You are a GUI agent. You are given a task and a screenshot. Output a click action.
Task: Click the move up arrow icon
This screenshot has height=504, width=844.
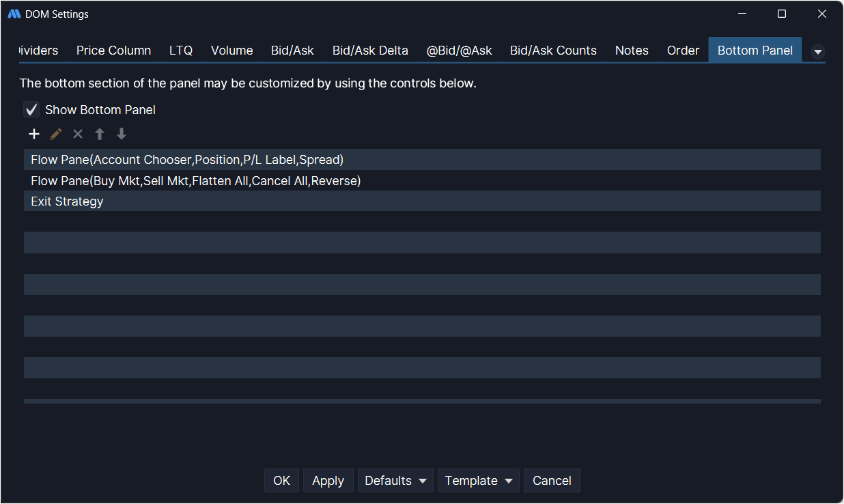click(x=100, y=135)
